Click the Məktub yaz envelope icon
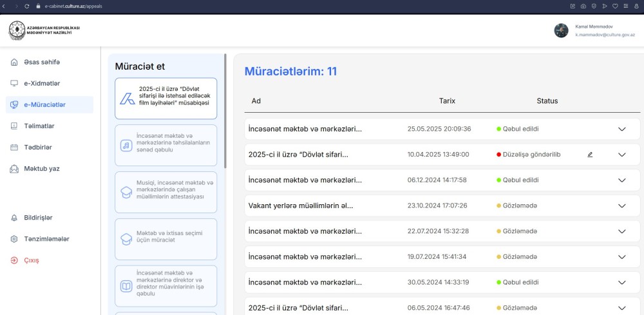This screenshot has height=315, width=644. 14,169
